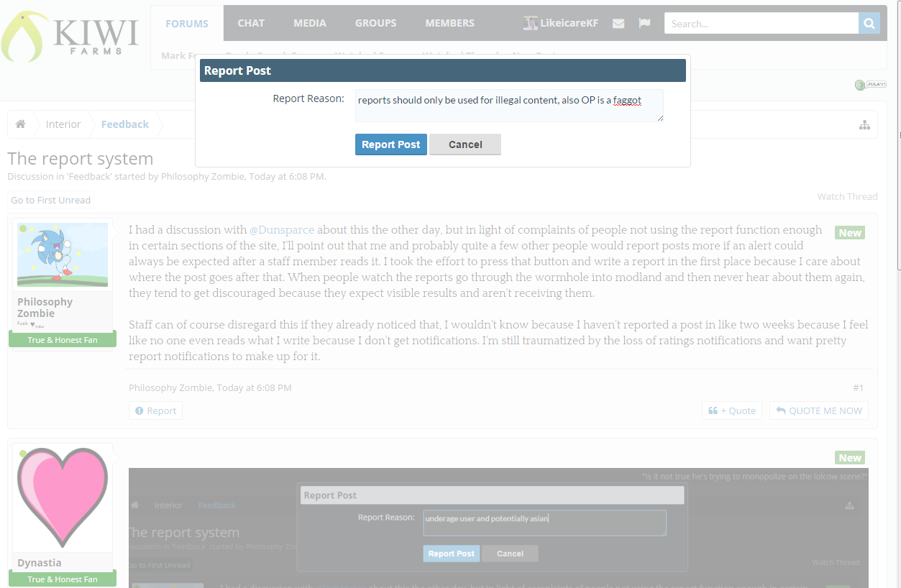
Task: Click the 'Report Reason:' label
Action: (x=308, y=98)
